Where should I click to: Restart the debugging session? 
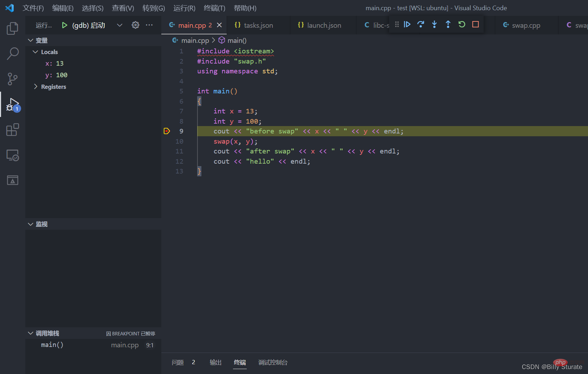(x=462, y=25)
